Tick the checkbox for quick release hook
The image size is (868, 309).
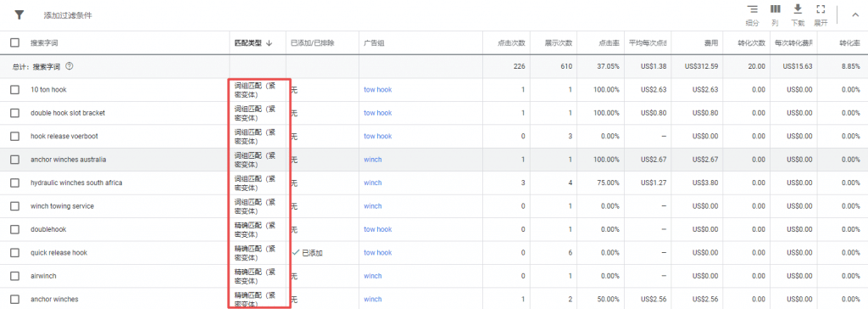coord(15,252)
